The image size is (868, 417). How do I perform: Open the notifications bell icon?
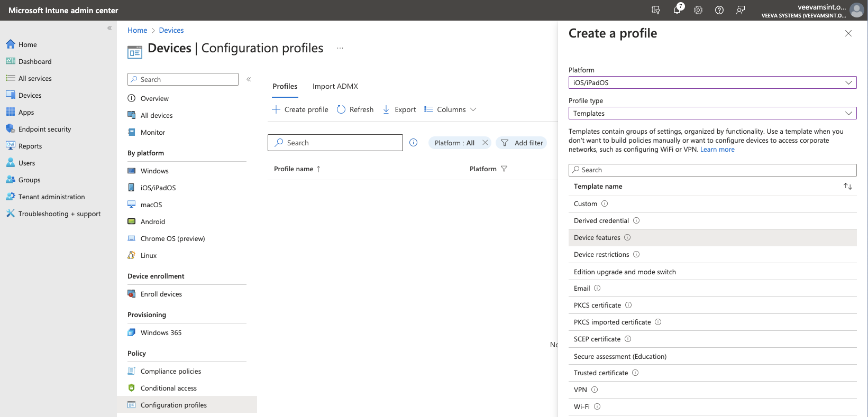tap(677, 10)
